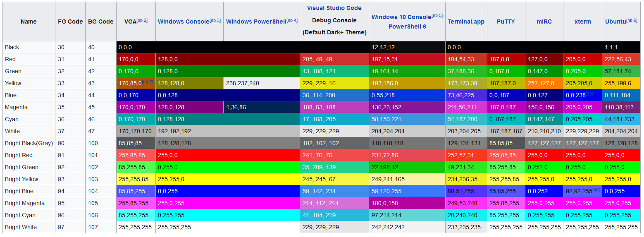Follow the Terminal.app header link
Viewport: 644px width, 237px height.
pyautogui.click(x=466, y=22)
